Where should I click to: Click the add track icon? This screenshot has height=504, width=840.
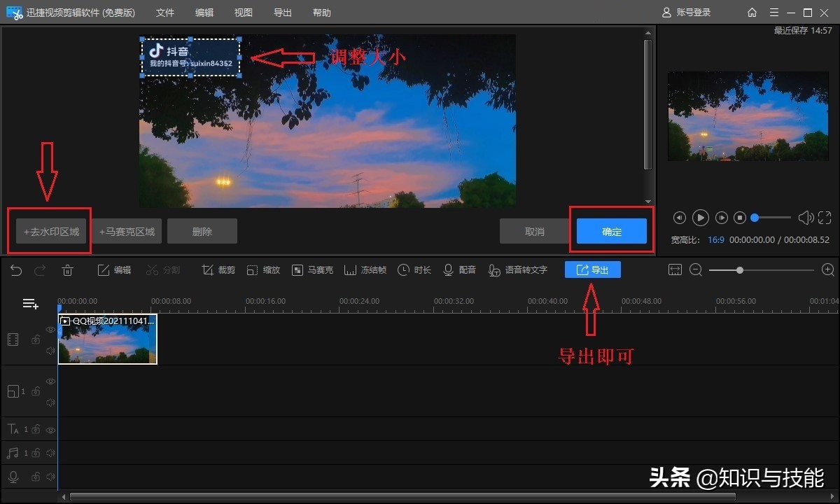[30, 304]
